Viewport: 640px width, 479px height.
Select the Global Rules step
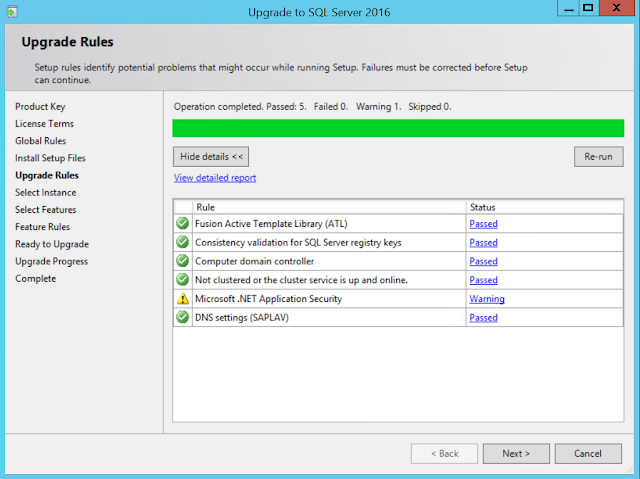[40, 141]
